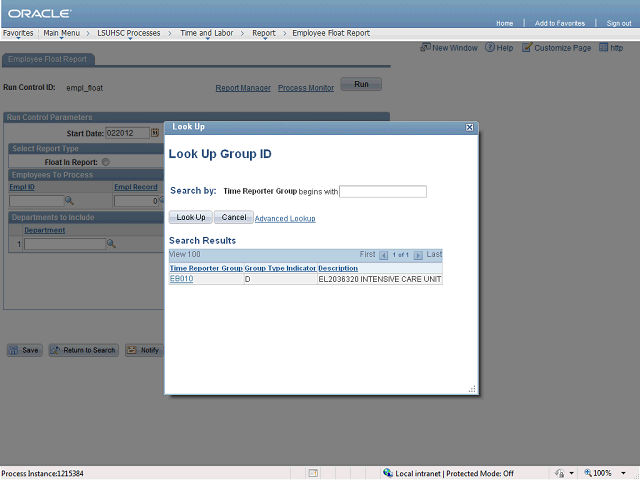This screenshot has height=480, width=640.
Task: Sort by Time Reporter Group column
Action: click(x=206, y=268)
